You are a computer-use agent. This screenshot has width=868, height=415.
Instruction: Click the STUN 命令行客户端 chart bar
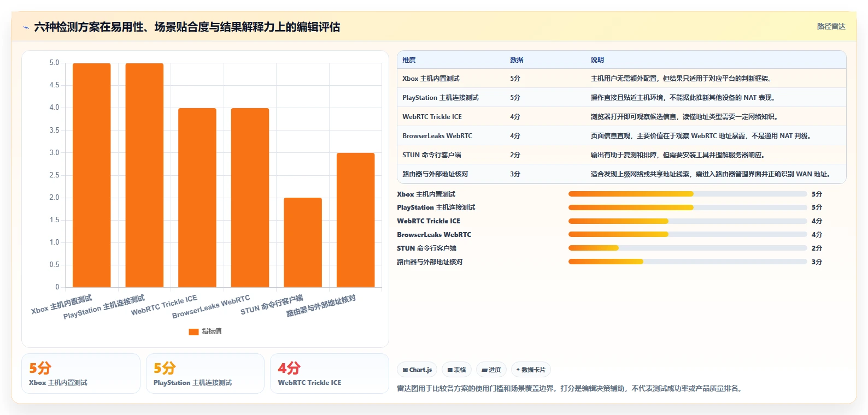303,242
